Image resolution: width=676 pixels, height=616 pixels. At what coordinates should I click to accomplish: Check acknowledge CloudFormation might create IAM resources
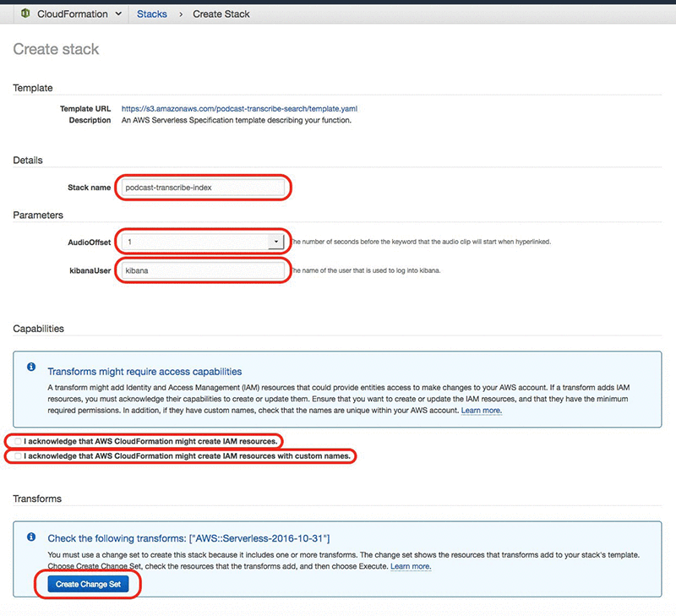[x=18, y=441]
